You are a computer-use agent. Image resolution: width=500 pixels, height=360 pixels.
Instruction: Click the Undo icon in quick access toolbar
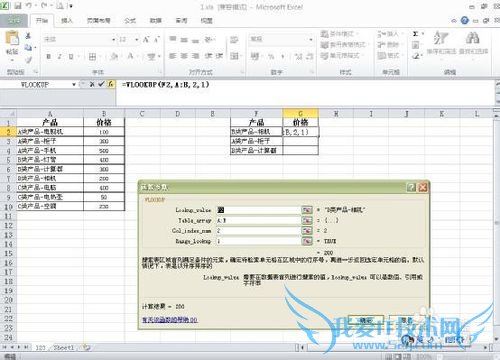point(29,6)
